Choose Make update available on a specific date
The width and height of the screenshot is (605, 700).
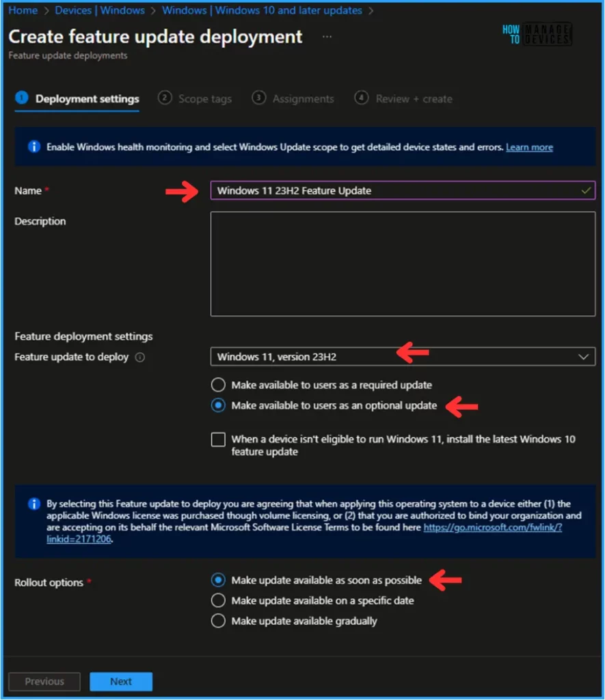point(218,600)
